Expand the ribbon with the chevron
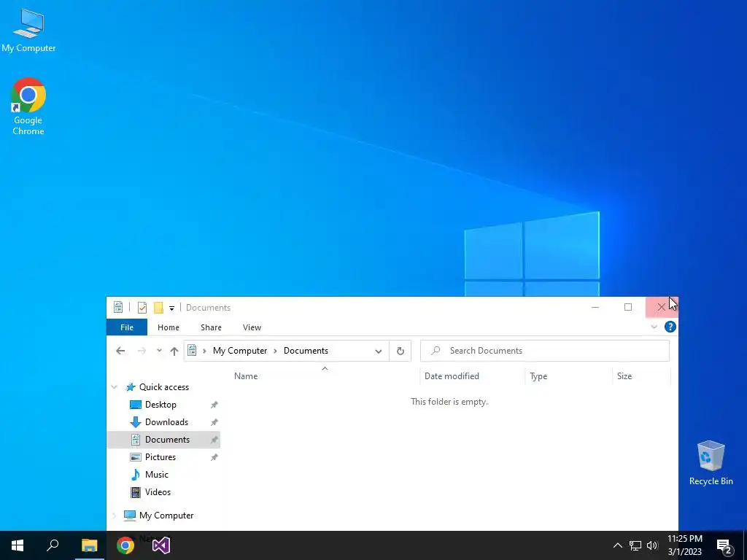The image size is (747, 560). [654, 327]
